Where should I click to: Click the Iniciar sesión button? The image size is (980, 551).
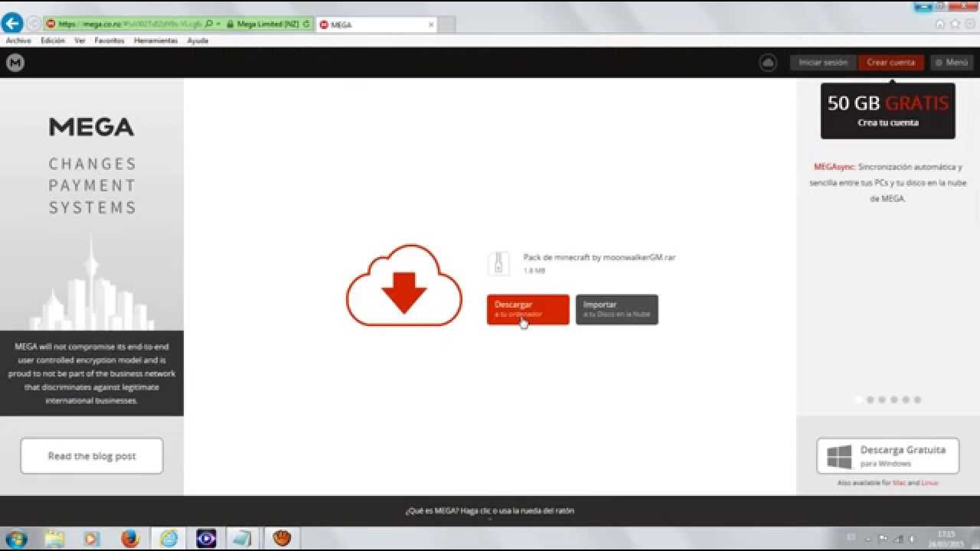coord(823,63)
